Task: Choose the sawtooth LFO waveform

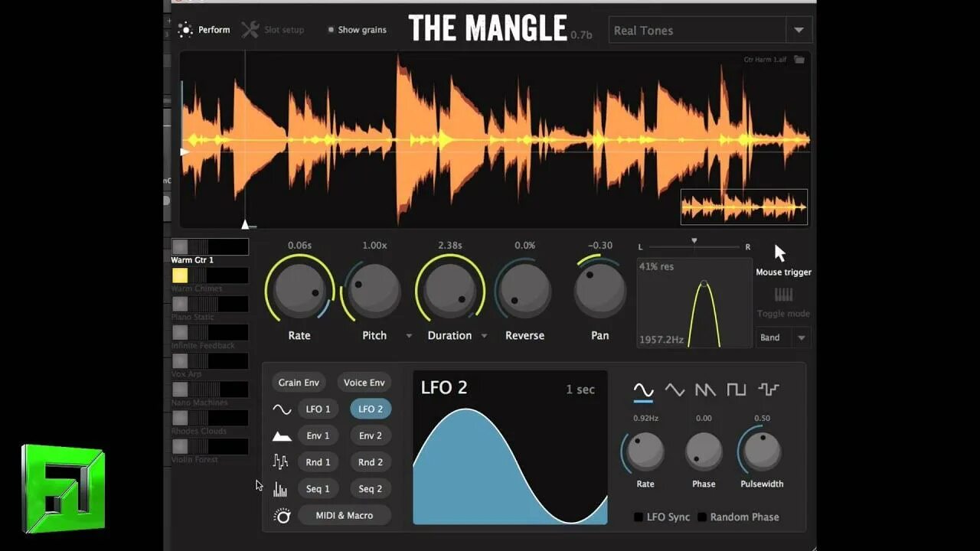Action: point(705,390)
